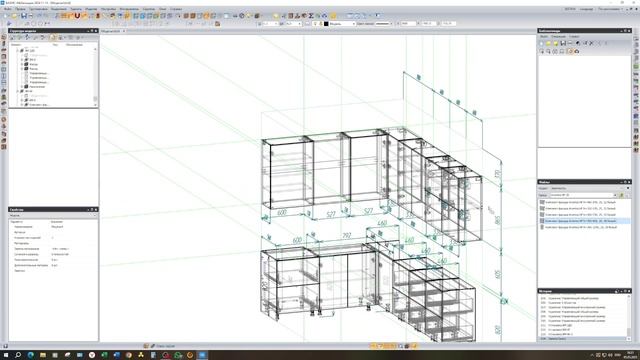Click the light bulb layer visibility icon
640x360 pixels.
pyautogui.click(x=315, y=24)
